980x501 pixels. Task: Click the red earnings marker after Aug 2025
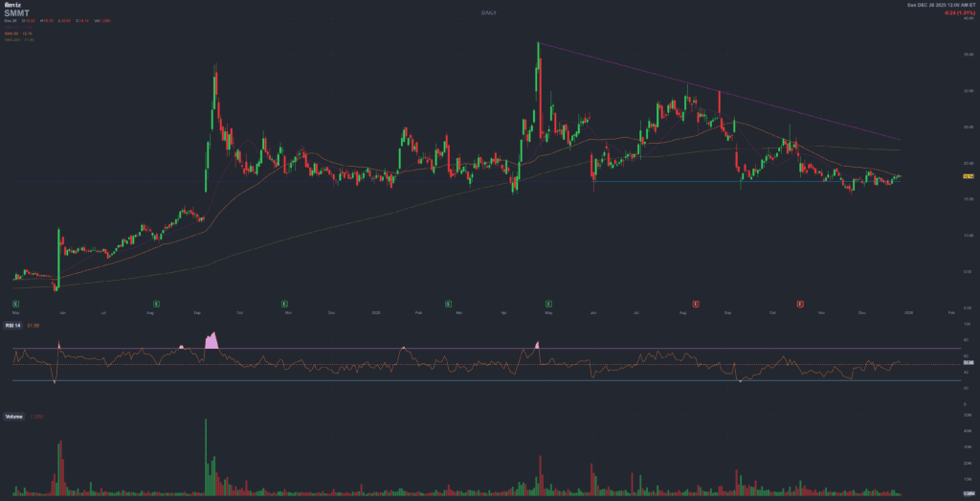[696, 303]
